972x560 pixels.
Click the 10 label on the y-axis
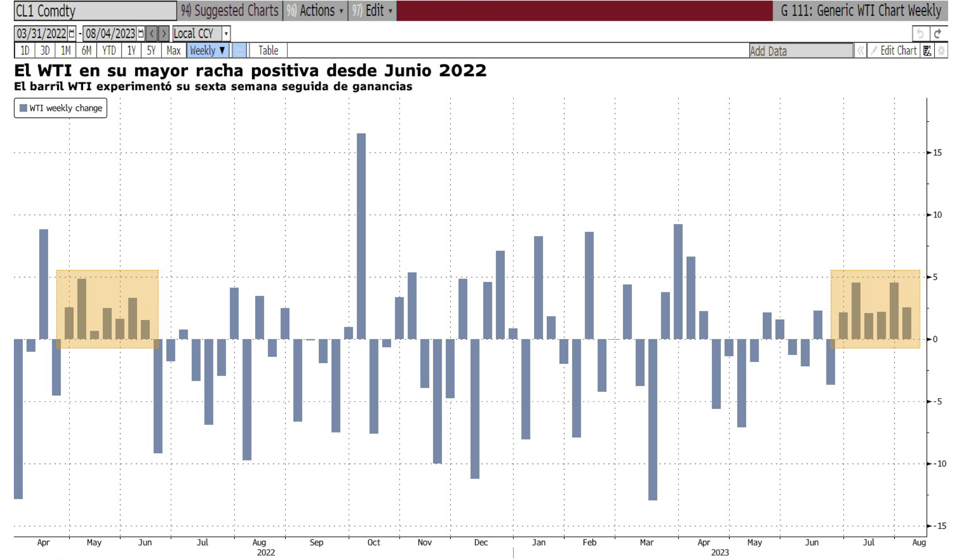tap(937, 215)
